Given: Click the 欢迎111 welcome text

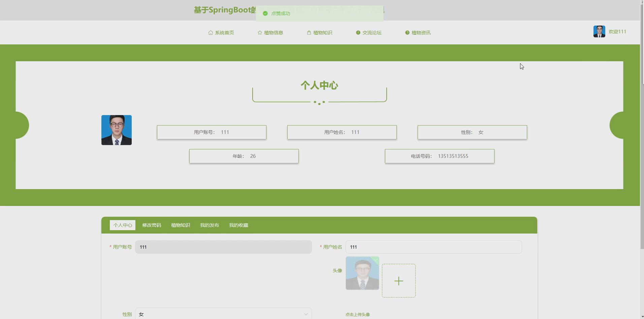Looking at the screenshot, I should [618, 31].
